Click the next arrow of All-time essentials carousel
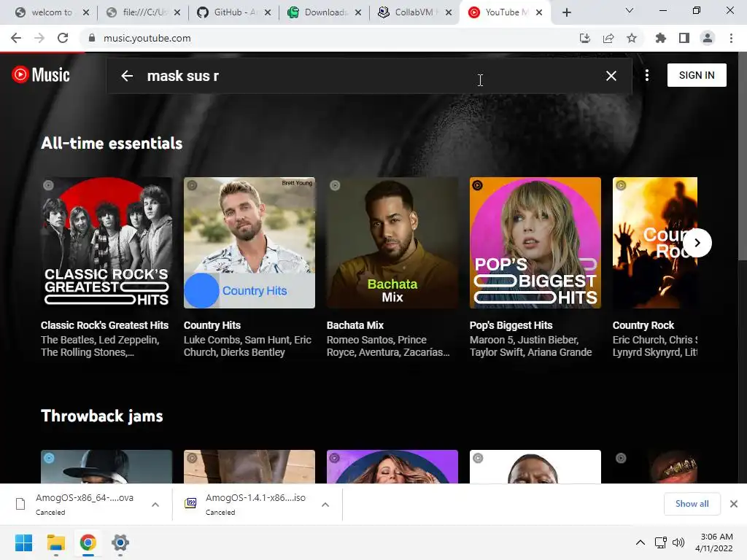 tap(697, 243)
